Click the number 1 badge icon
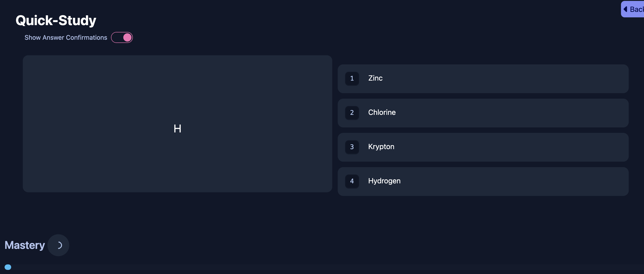The width and height of the screenshot is (644, 274). [352, 79]
